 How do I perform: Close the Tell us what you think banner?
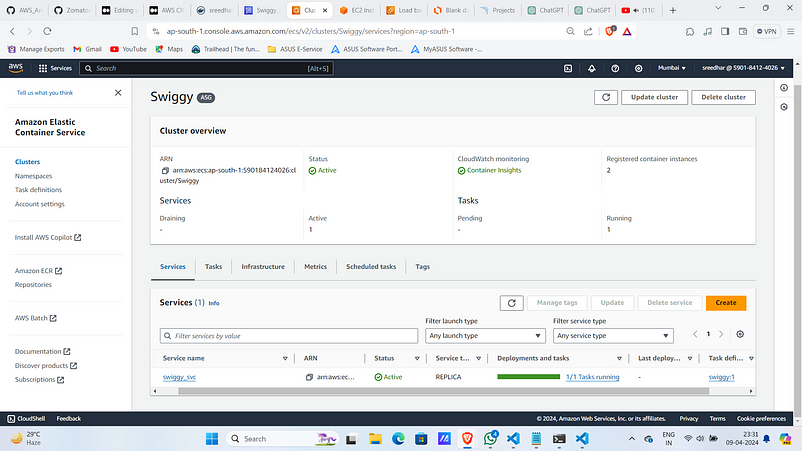tap(118, 93)
